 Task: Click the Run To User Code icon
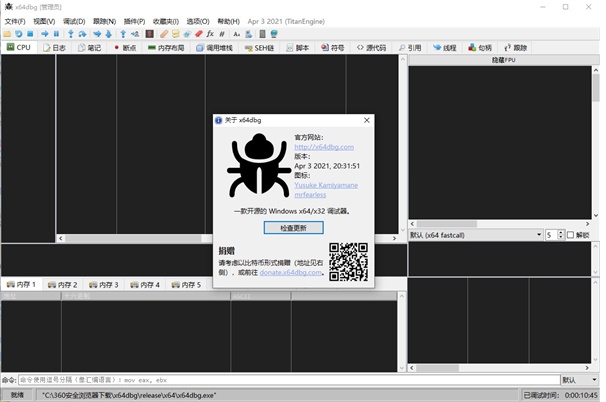(x=134, y=34)
